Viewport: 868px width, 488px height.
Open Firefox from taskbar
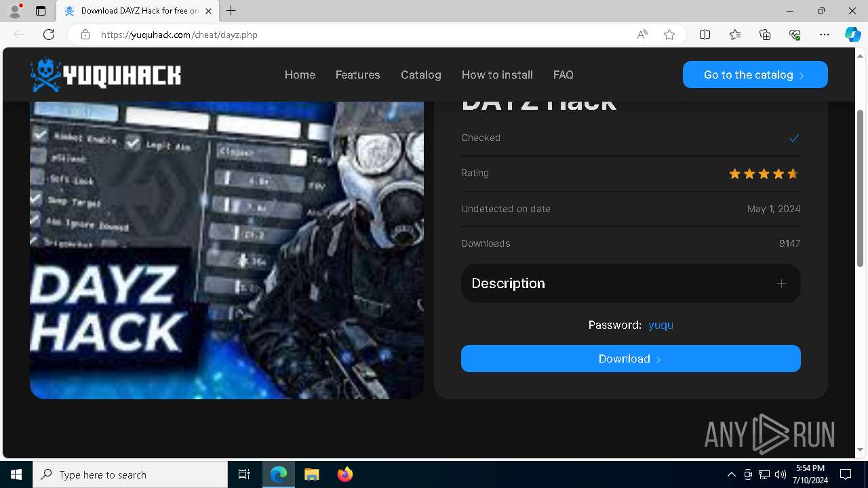click(344, 474)
